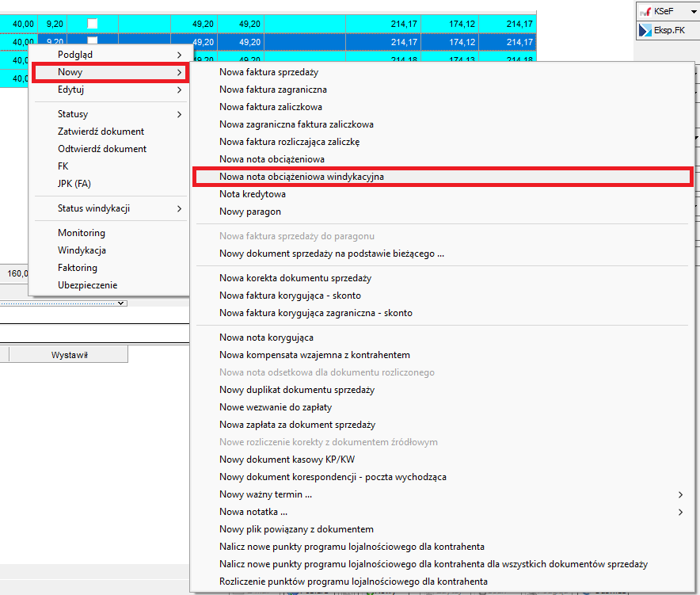The height and width of the screenshot is (595, 700).
Task: Choose Nota kredytowa
Action: coord(253,194)
